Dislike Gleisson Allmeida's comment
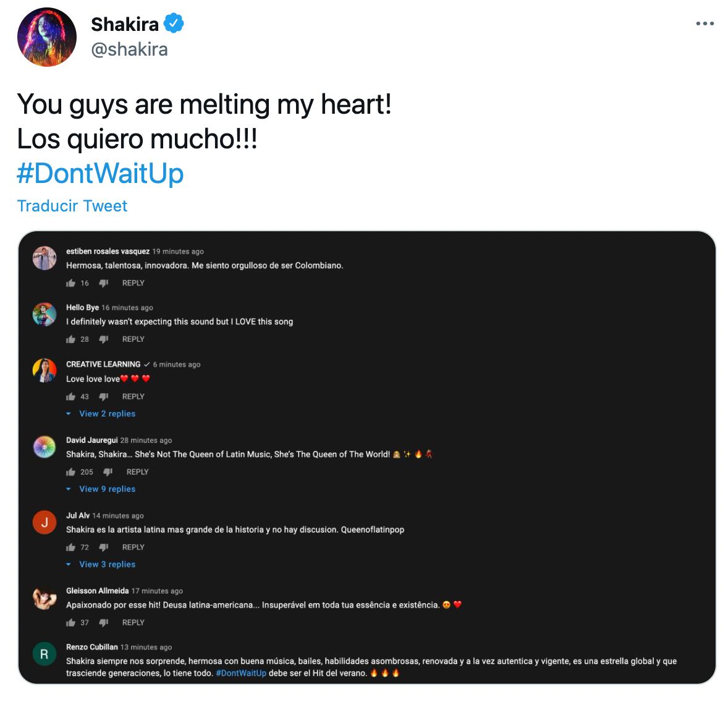This screenshot has width=728, height=706. click(103, 623)
